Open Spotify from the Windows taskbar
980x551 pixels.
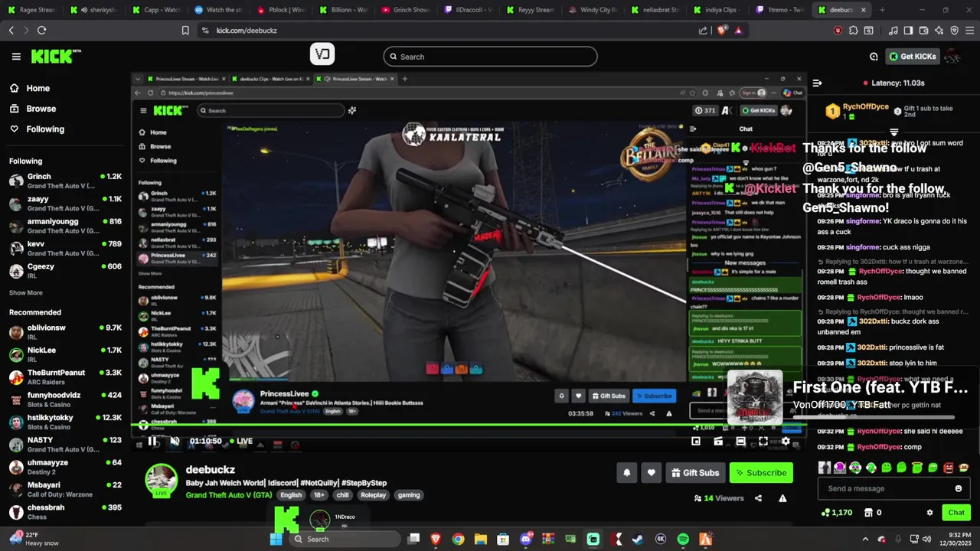(683, 539)
